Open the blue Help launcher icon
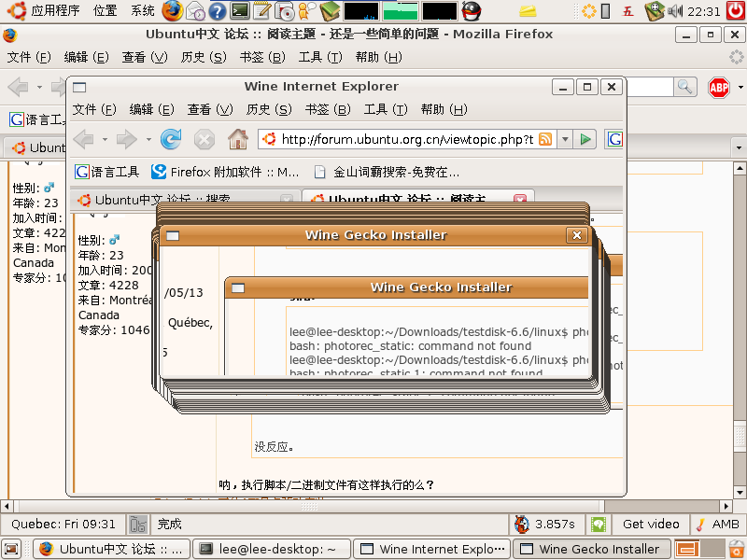Viewport: 747px width, 560px height. coord(218,11)
